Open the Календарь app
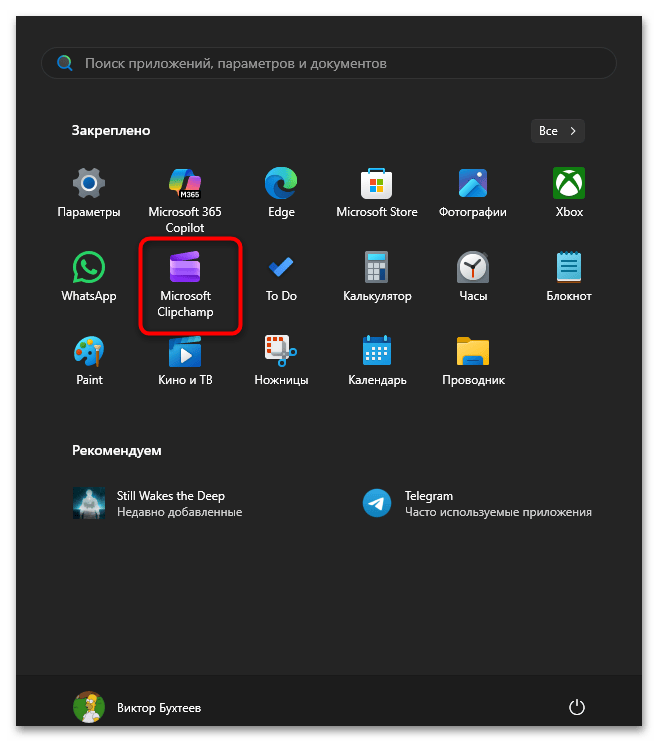Viewport: 658px width, 742px height. tap(377, 361)
